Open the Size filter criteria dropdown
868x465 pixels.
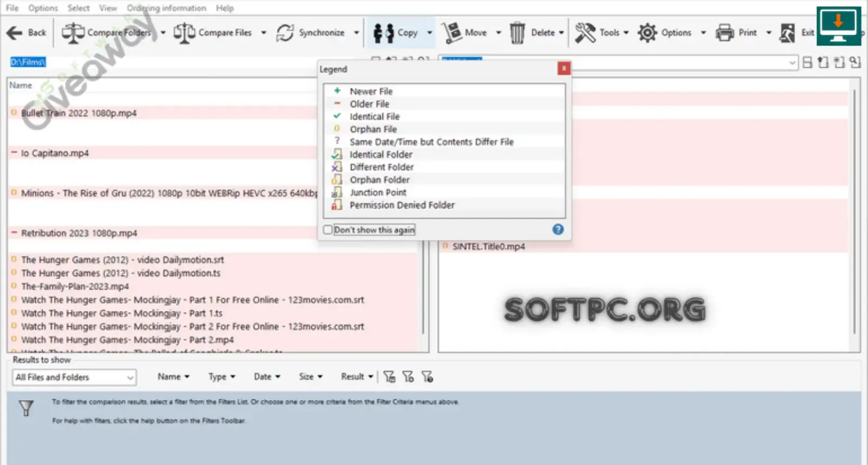pos(311,377)
